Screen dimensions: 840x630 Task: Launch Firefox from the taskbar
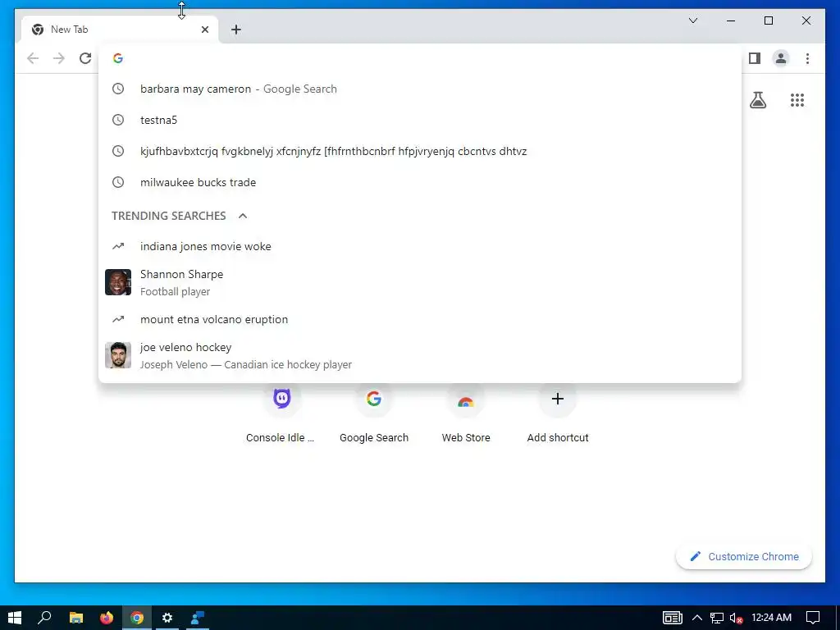[107, 618]
